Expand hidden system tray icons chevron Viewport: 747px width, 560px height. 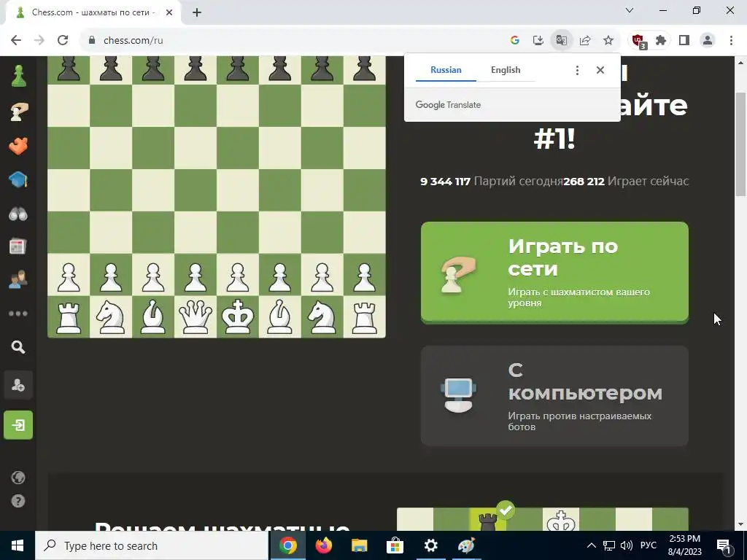[591, 545]
